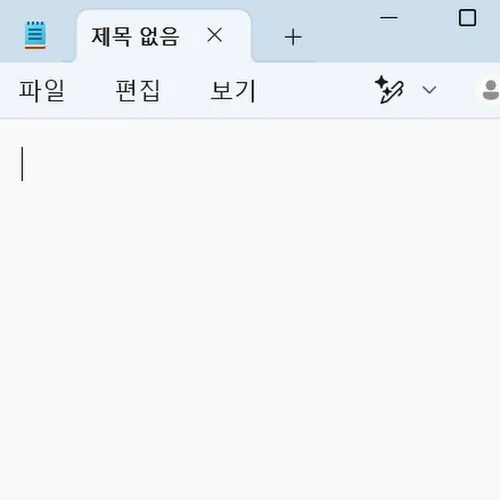Open sign-in via the gray person avatar

click(x=490, y=90)
